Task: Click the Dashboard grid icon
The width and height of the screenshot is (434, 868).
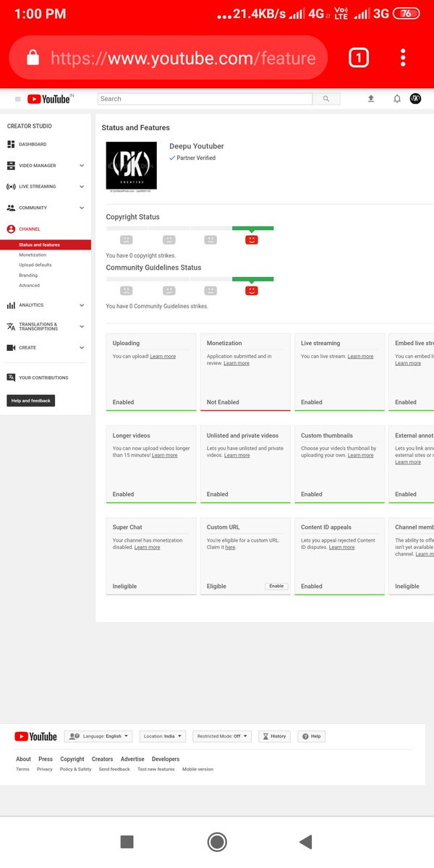Action: (x=11, y=145)
